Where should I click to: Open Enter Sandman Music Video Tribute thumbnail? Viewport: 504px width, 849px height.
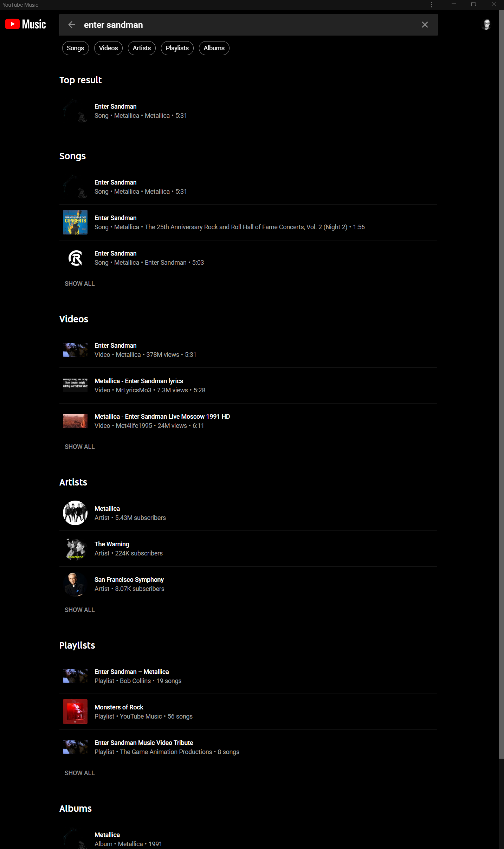(75, 747)
